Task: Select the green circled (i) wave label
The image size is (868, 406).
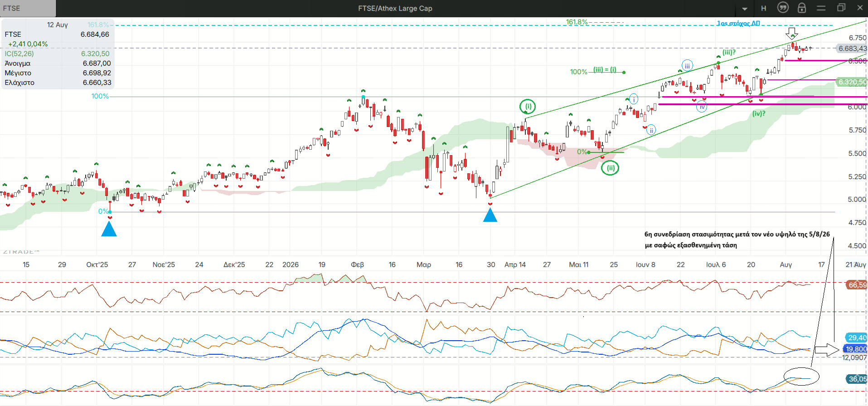Action: tap(528, 107)
